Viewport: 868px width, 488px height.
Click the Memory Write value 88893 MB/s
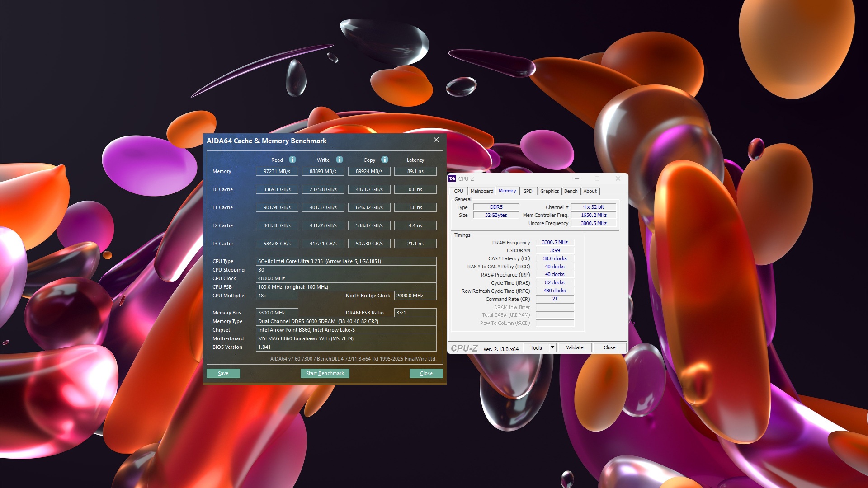pos(323,171)
